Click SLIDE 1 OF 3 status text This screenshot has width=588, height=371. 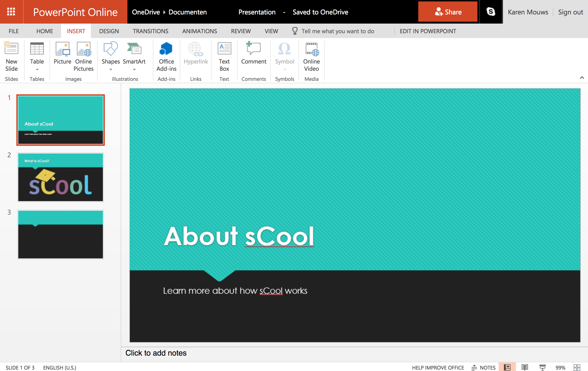[x=20, y=367]
